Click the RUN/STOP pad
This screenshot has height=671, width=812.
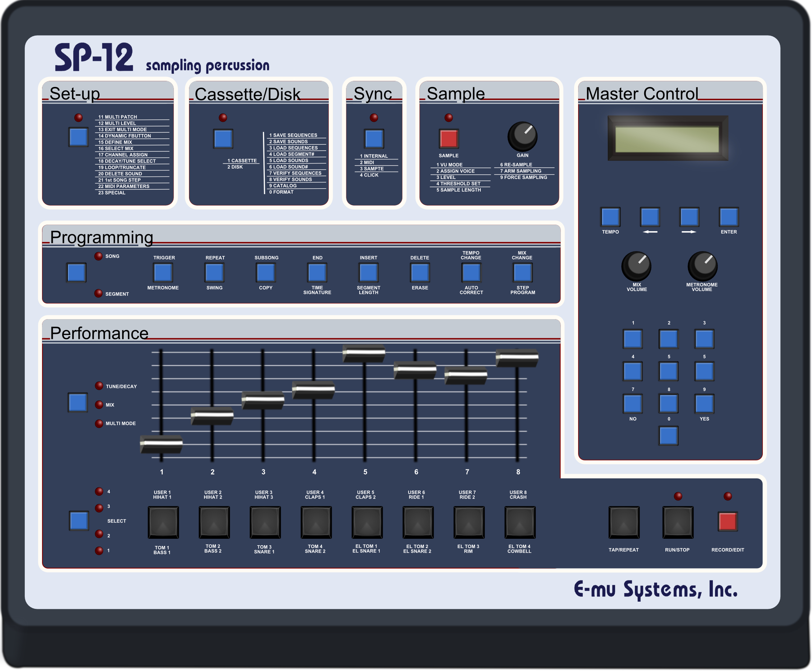(x=678, y=523)
